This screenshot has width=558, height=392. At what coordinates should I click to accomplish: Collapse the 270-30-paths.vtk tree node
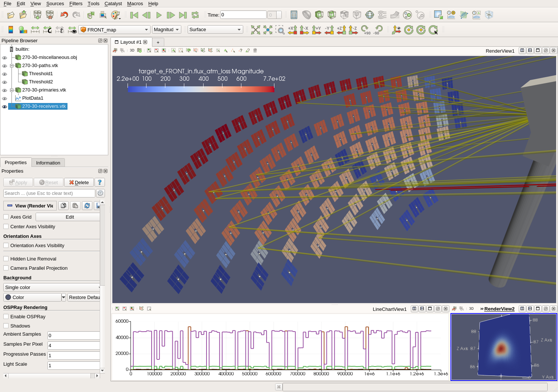(12, 66)
